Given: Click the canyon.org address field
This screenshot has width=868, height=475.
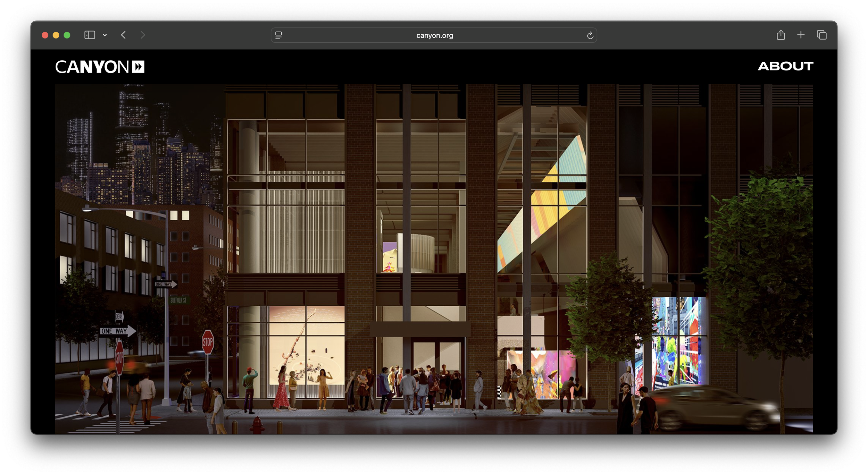Looking at the screenshot, I should (434, 35).
